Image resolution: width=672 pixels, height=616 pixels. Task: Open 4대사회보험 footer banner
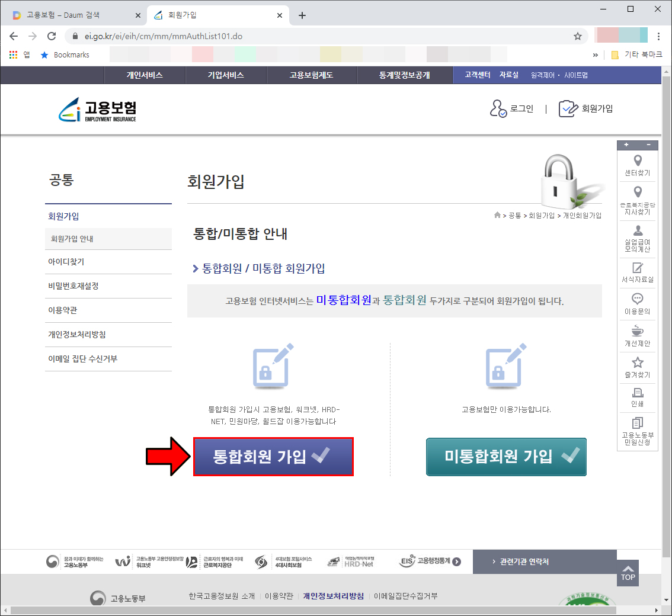tap(283, 562)
